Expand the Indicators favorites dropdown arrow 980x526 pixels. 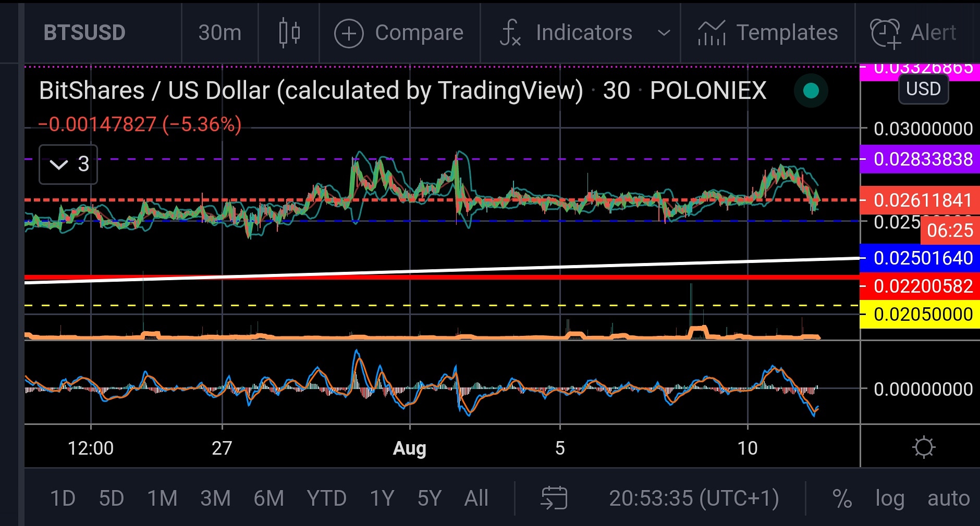664,33
